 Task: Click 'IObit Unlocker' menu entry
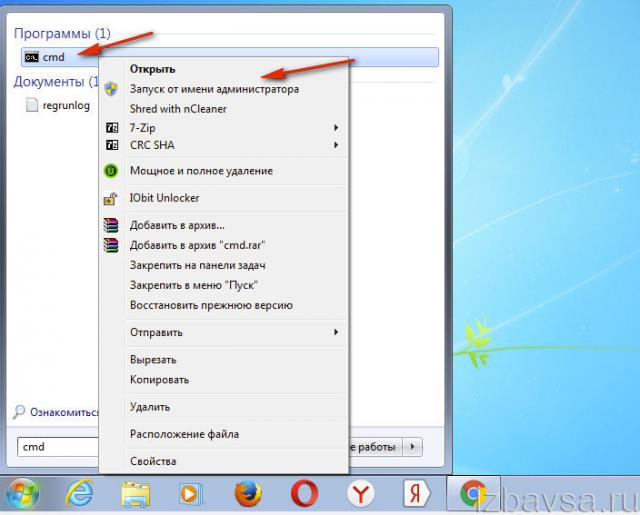click(x=164, y=198)
